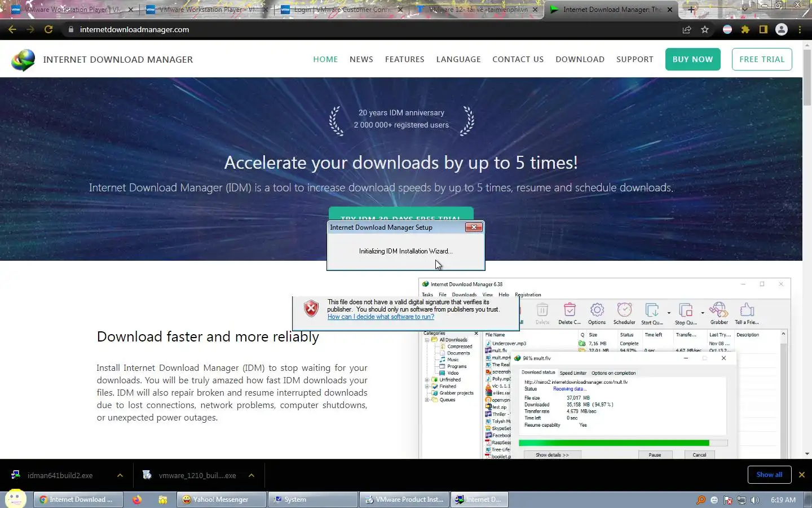The image size is (812, 508).
Task: Click the red shield warning icon
Action: pos(311,309)
